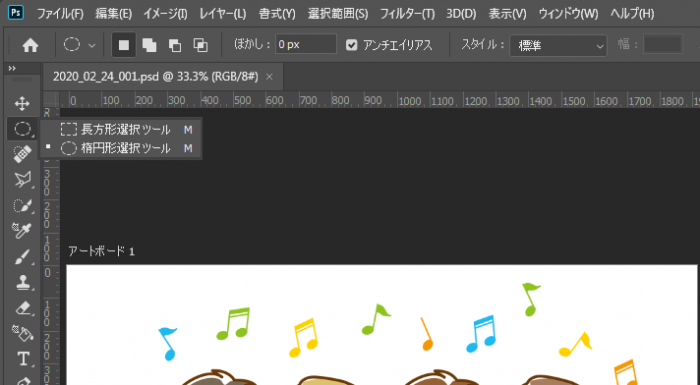Select the Clone Stamp tool
The height and width of the screenshot is (385, 700).
(22, 282)
